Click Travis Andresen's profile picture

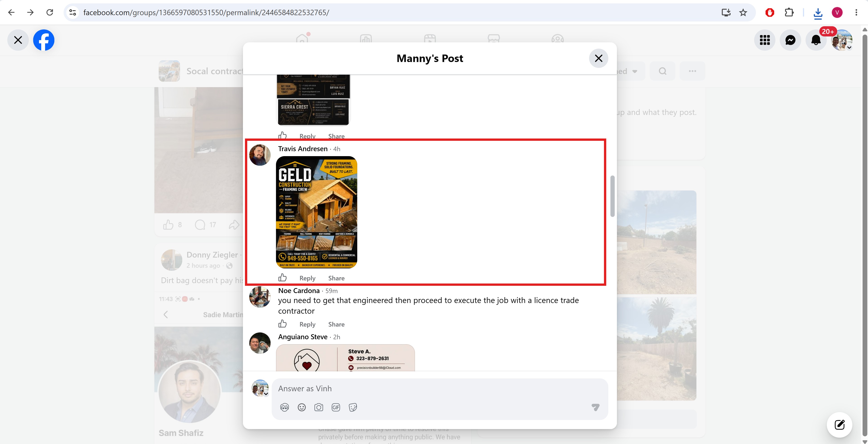[x=260, y=155]
